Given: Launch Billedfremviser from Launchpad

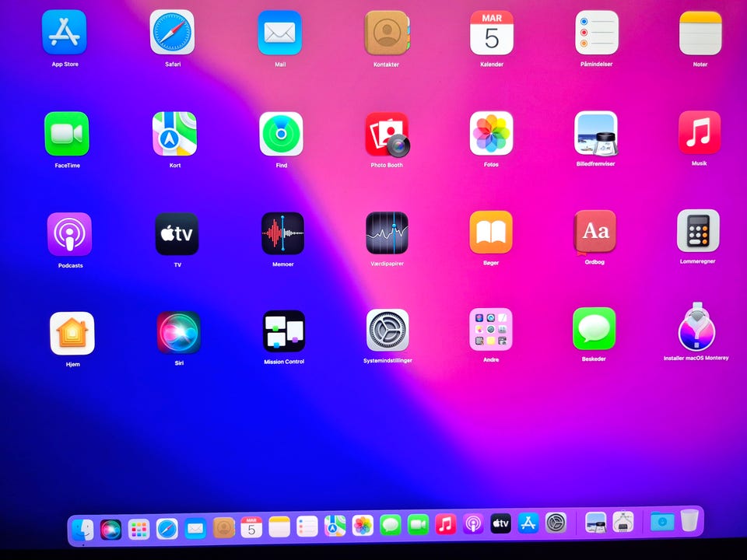Looking at the screenshot, I should click(x=596, y=133).
